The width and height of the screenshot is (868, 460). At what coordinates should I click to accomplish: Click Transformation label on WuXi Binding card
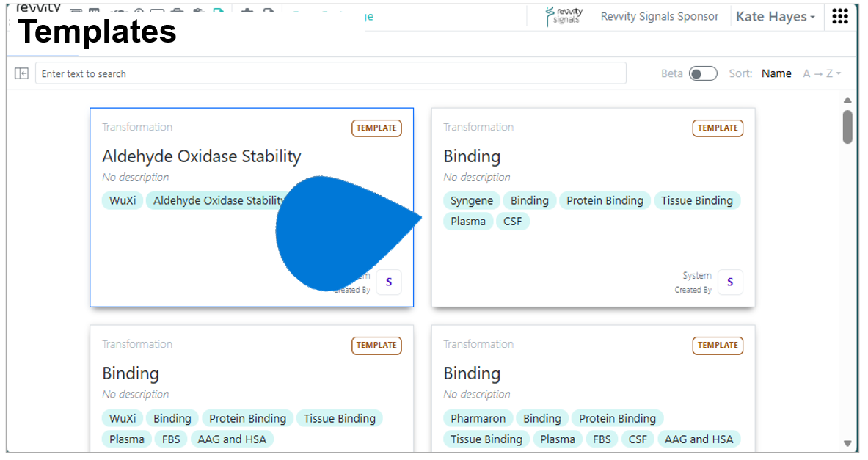(x=136, y=344)
